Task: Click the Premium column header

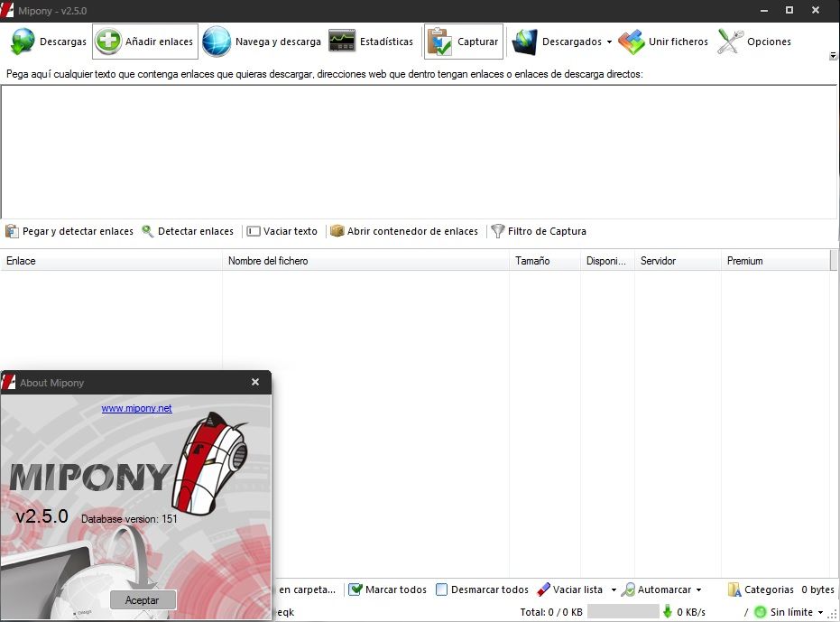Action: click(776, 261)
